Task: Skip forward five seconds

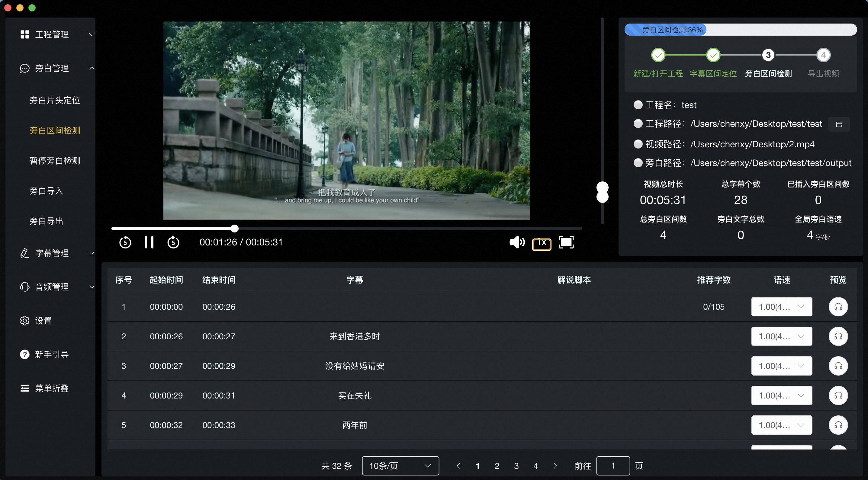Action: click(173, 242)
